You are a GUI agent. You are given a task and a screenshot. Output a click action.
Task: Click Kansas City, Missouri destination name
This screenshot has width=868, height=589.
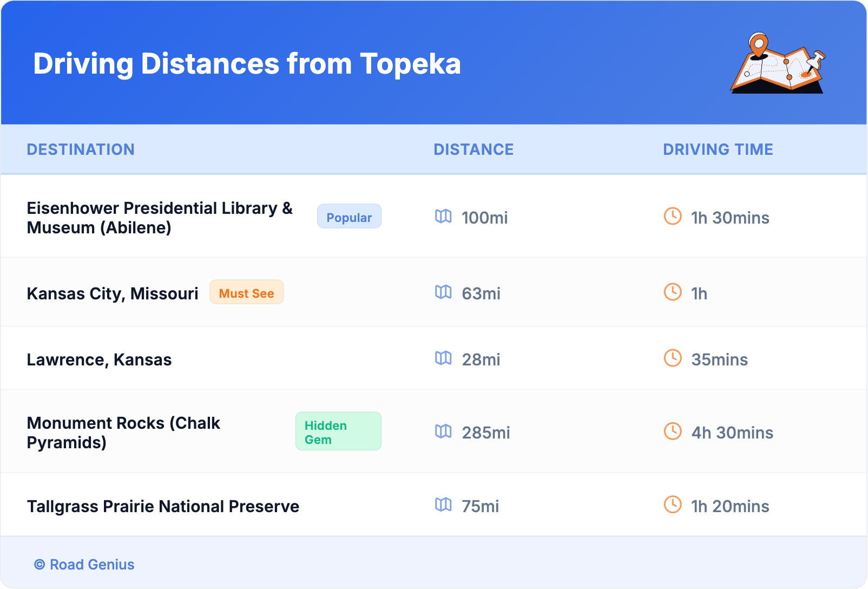pos(113,293)
